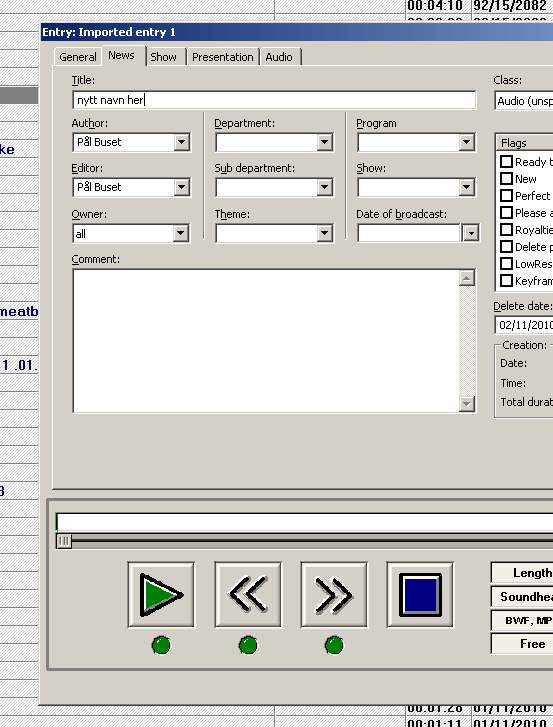Viewport: 553px width, 727px height.
Task: Open the Department dropdown
Action: click(324, 142)
